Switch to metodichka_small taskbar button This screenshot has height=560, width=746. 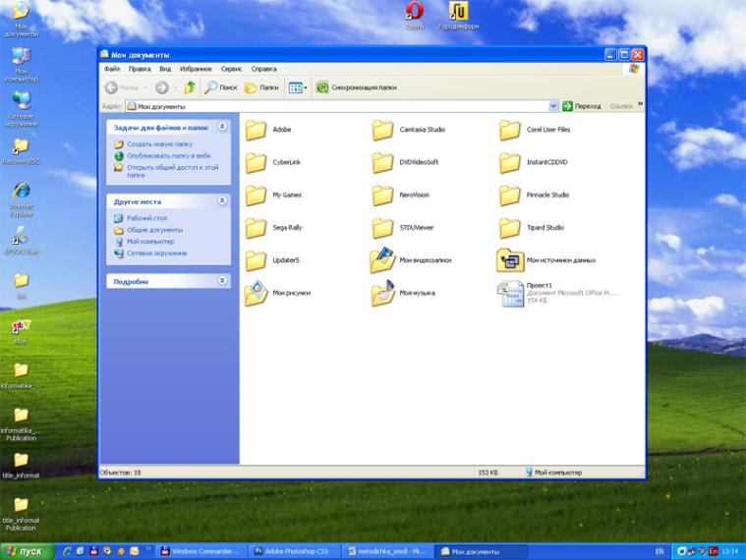click(388, 551)
